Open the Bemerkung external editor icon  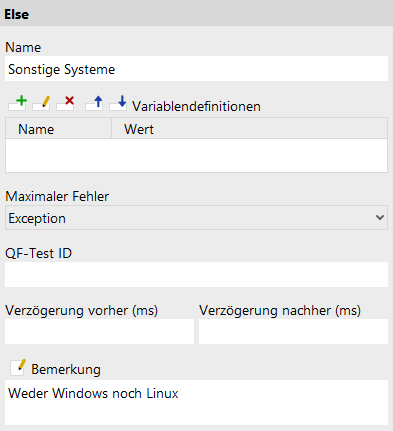pos(18,368)
